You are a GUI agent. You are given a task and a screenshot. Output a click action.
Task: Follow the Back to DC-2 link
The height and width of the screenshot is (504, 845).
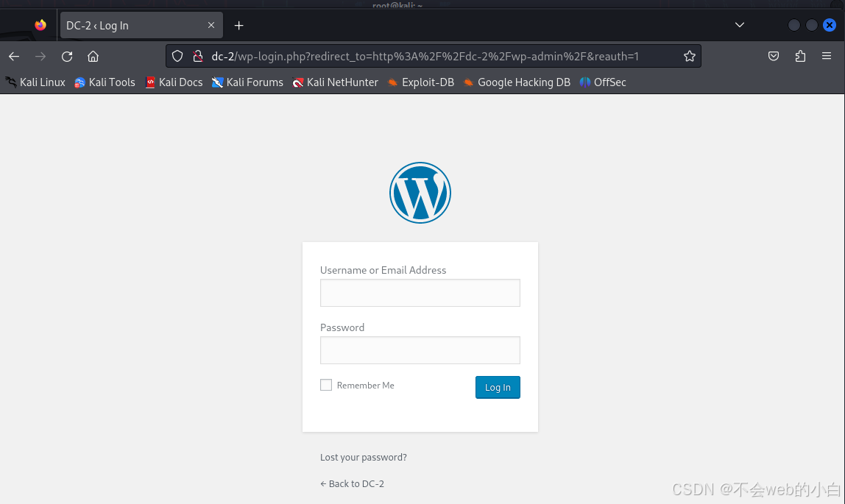click(x=352, y=483)
